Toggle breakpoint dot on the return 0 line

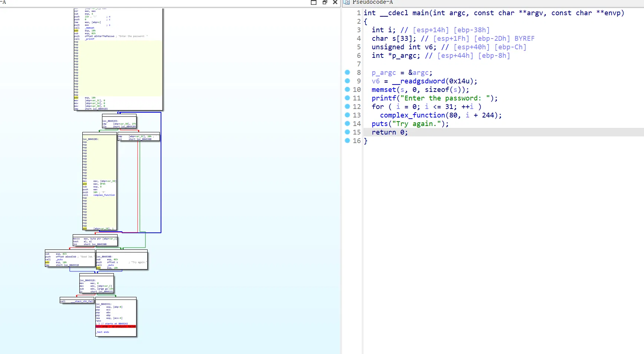[x=347, y=132]
